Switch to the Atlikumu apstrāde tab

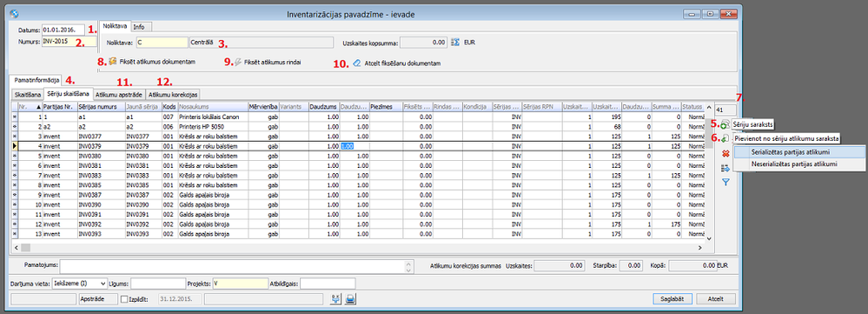(x=120, y=94)
